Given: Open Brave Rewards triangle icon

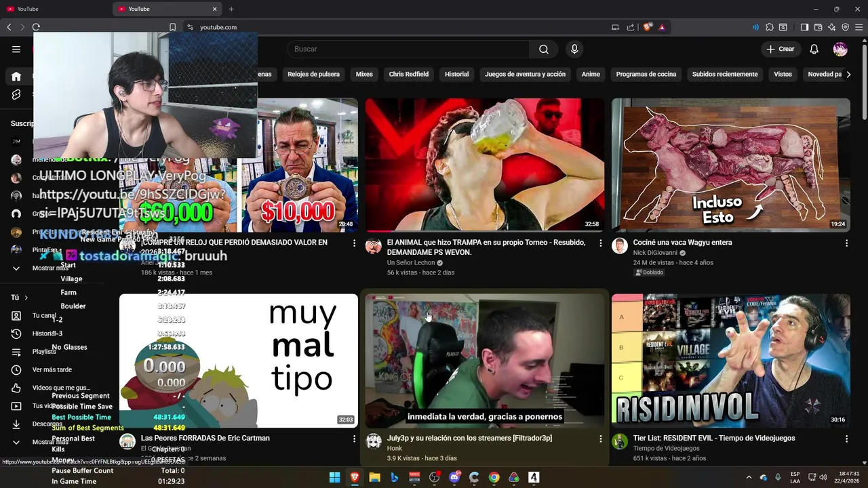Looking at the screenshot, I should pyautogui.click(x=662, y=27).
